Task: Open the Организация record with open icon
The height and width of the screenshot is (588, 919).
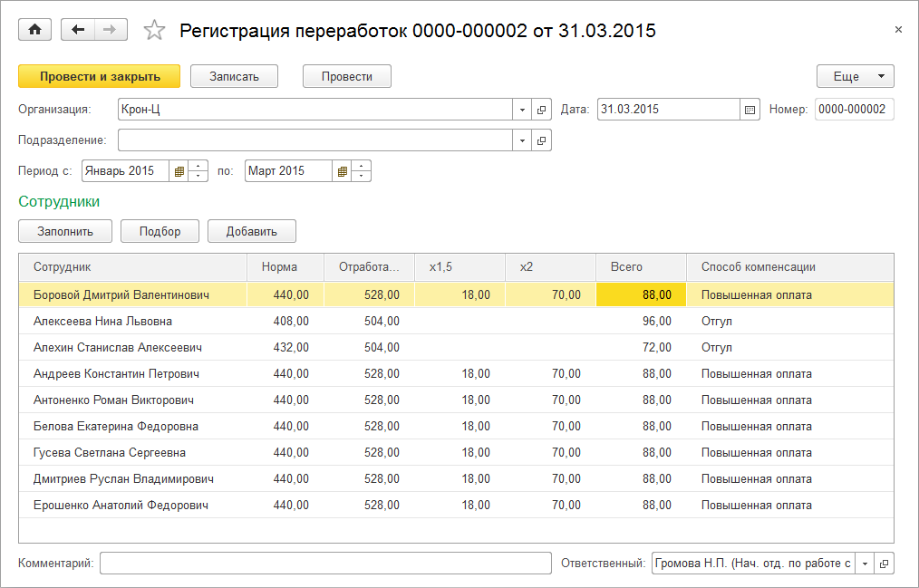Action: pyautogui.click(x=542, y=110)
